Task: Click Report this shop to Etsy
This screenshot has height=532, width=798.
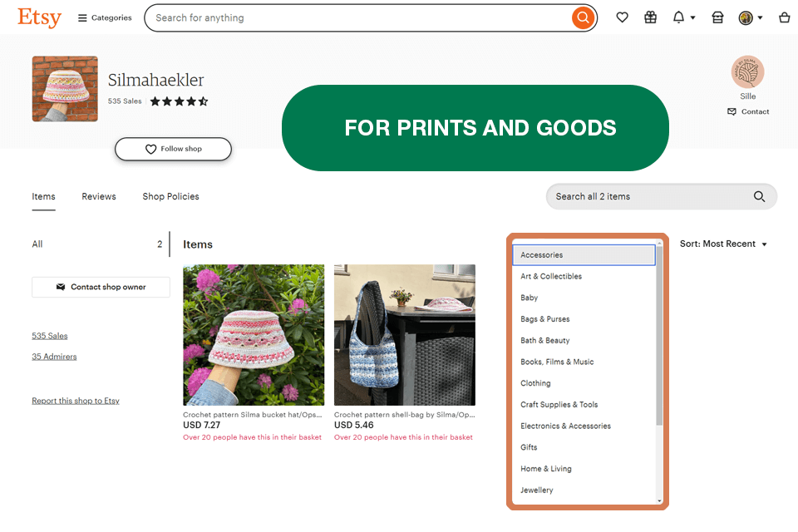Action: 76,401
